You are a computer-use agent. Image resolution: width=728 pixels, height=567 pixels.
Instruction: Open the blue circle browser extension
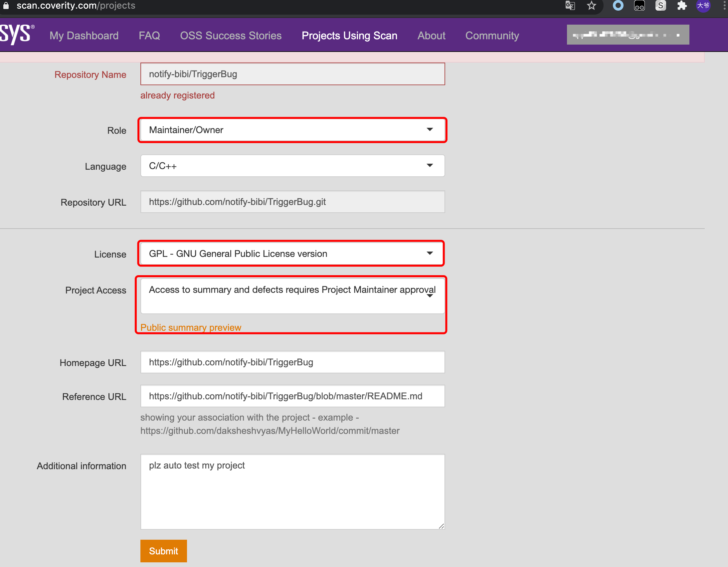tap(618, 6)
